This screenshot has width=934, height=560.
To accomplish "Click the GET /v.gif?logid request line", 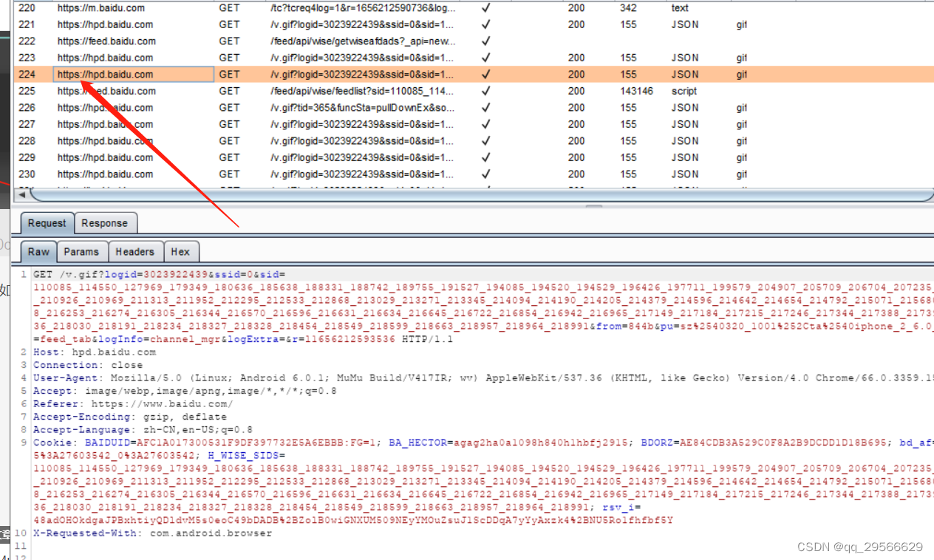I will (x=159, y=275).
